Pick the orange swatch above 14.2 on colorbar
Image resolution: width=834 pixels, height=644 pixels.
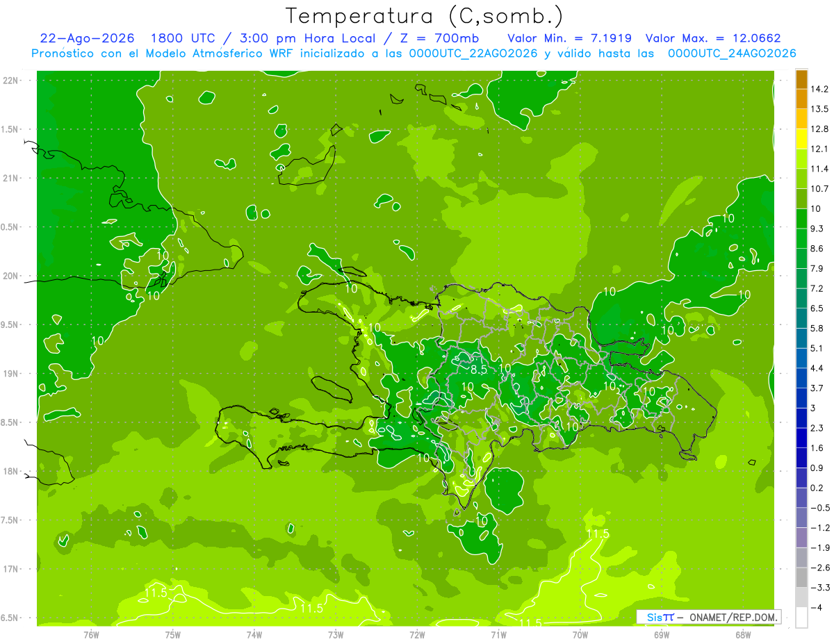click(x=801, y=79)
